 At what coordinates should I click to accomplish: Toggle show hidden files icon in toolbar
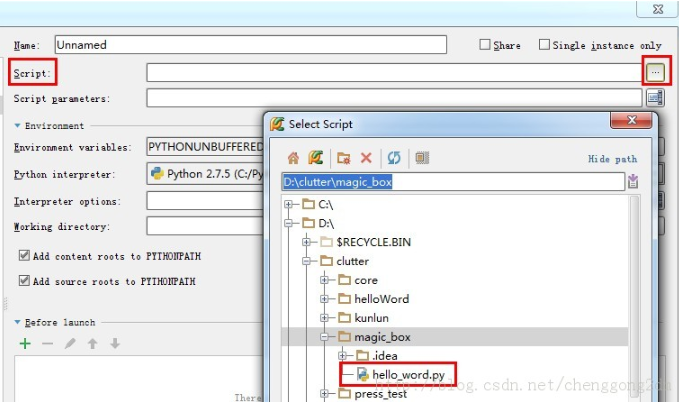click(422, 158)
